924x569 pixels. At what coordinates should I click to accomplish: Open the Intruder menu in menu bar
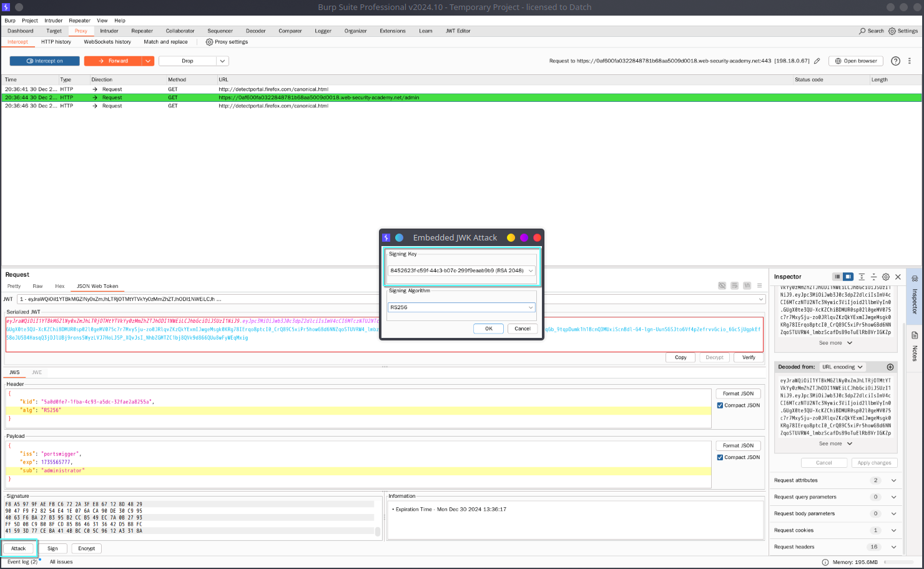coord(54,21)
